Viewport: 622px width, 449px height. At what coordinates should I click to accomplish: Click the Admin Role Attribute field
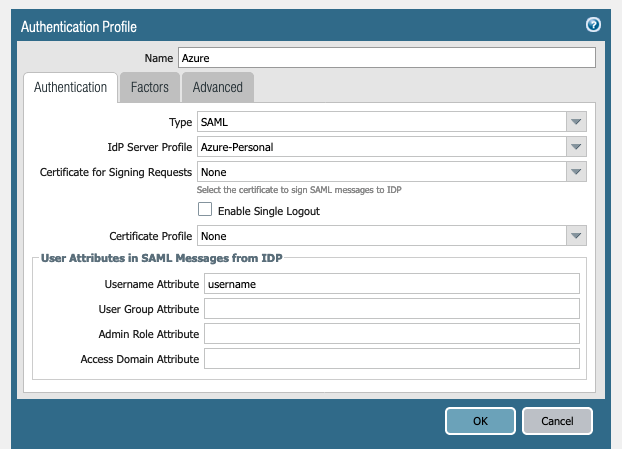point(392,334)
